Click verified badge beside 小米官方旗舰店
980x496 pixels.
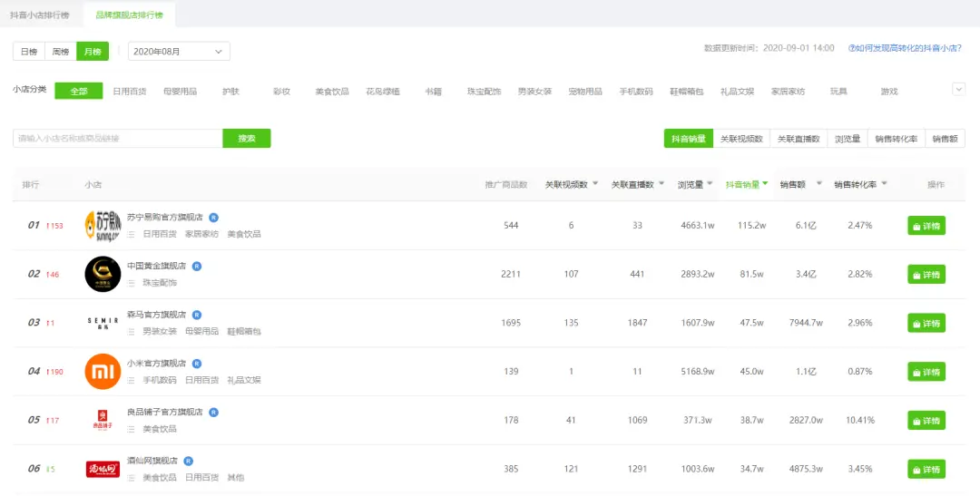(197, 364)
